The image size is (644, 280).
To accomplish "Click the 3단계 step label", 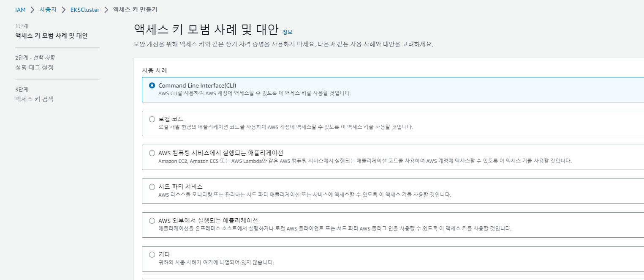I will click(x=22, y=90).
